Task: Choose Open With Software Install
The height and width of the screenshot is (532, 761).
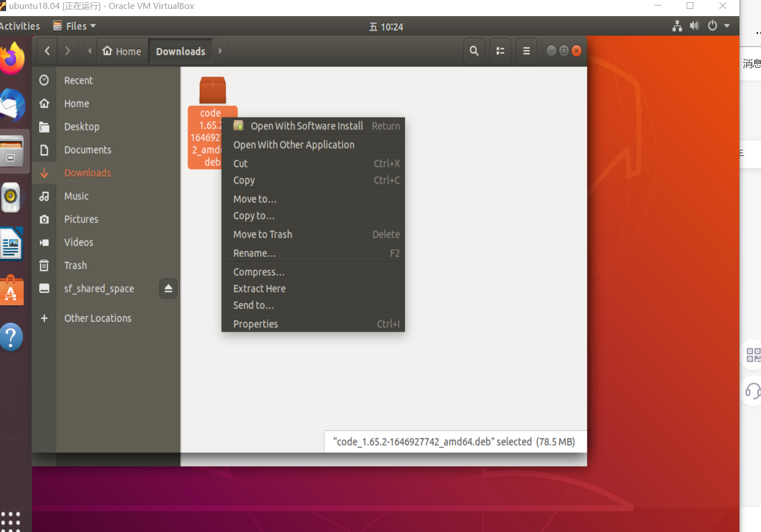Action: (x=306, y=125)
